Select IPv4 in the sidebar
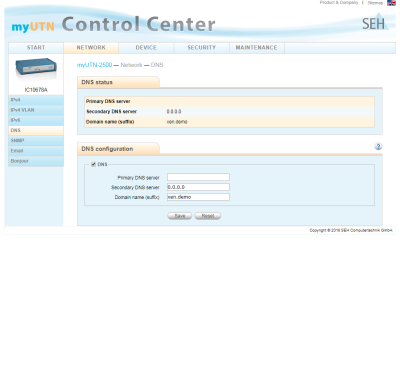 (36, 100)
